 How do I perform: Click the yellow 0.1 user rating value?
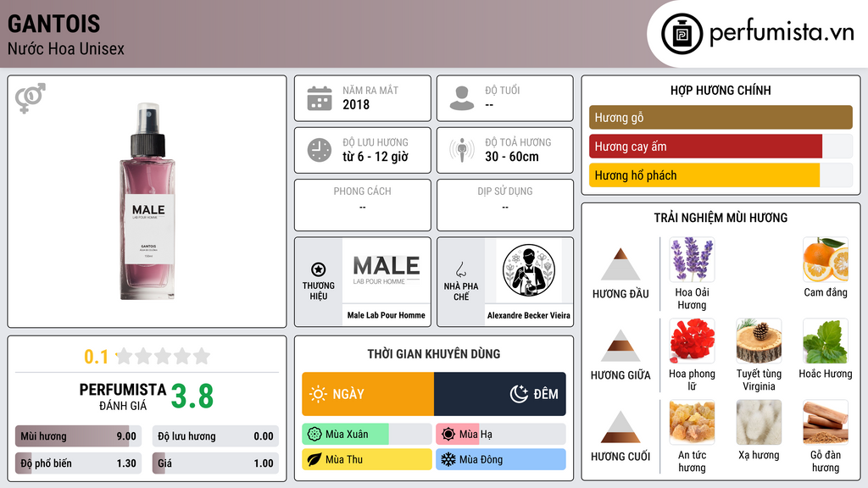coord(97,357)
